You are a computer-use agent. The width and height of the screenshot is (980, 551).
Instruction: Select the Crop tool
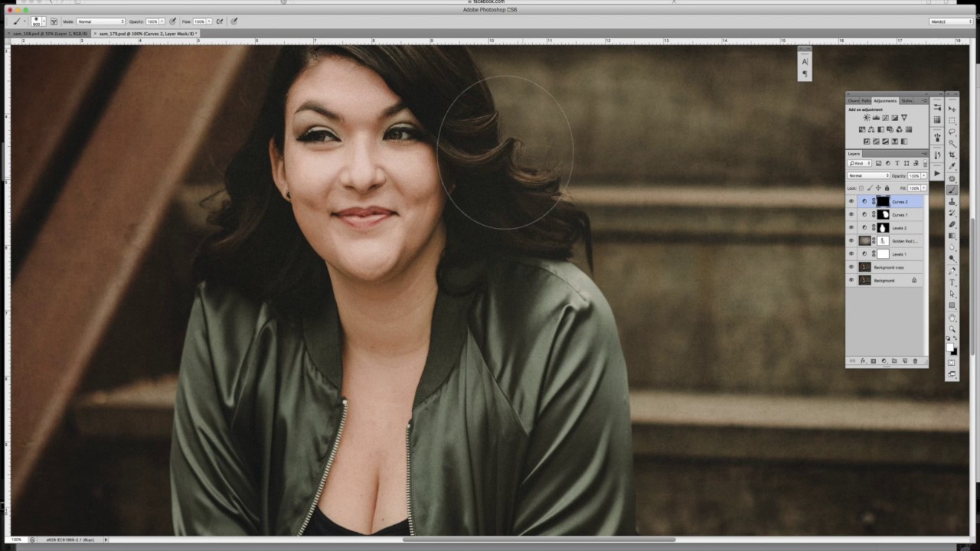click(952, 155)
